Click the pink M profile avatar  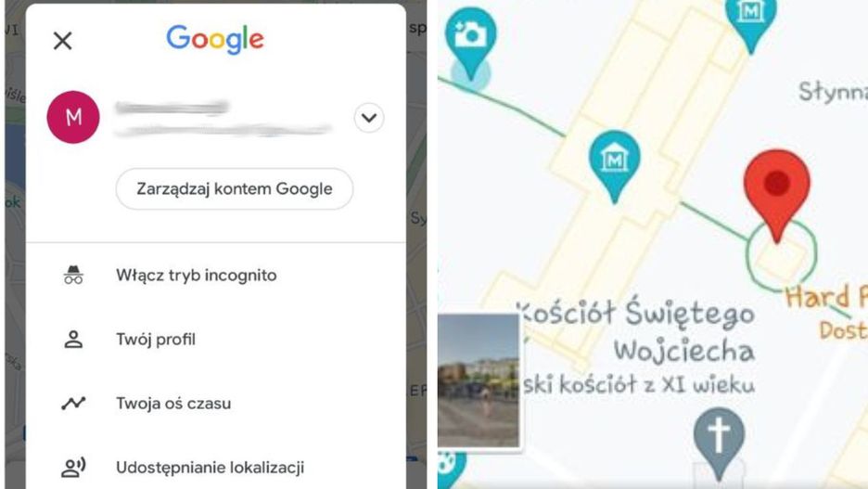(73, 118)
